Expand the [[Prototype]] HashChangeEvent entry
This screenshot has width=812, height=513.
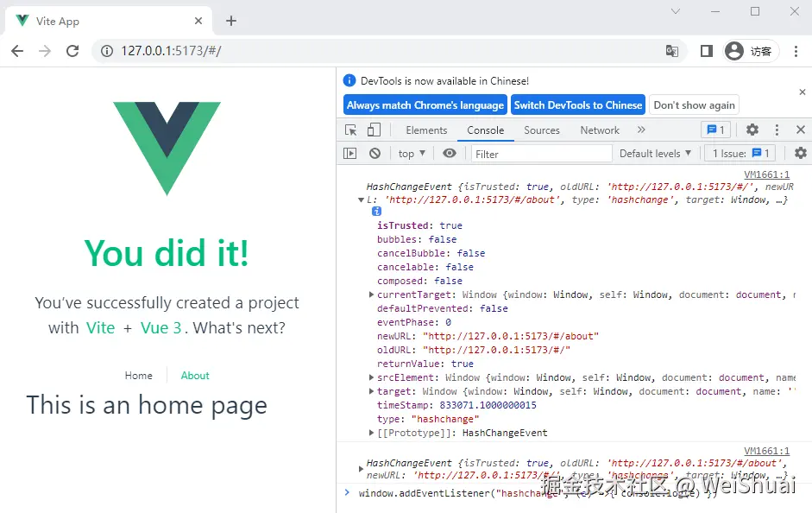371,433
